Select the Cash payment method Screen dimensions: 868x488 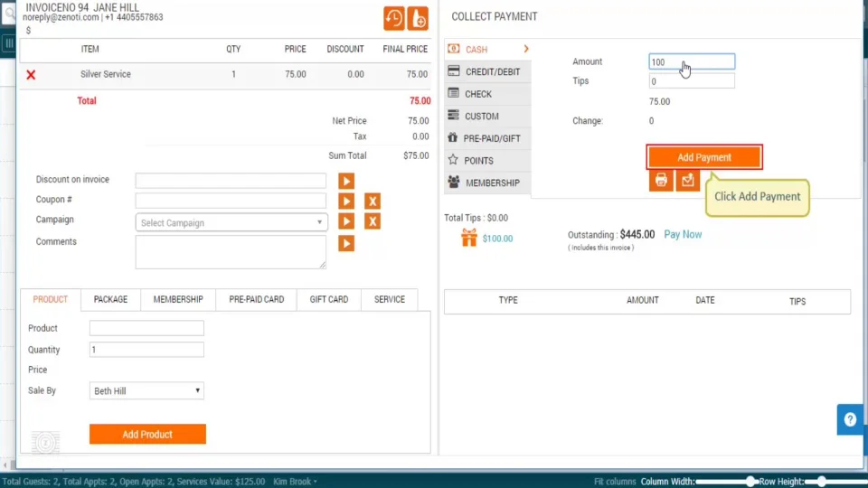pos(487,49)
